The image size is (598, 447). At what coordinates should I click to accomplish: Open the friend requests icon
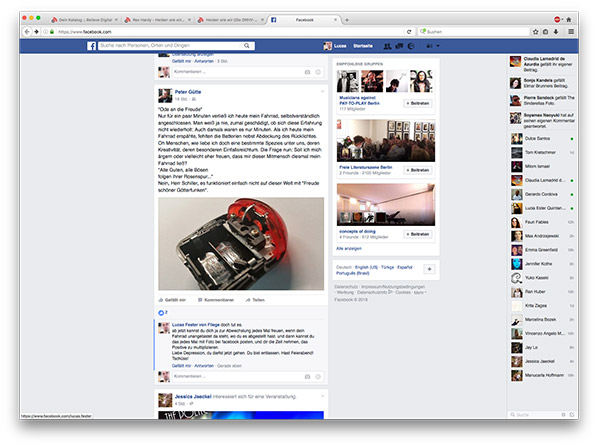click(x=387, y=46)
